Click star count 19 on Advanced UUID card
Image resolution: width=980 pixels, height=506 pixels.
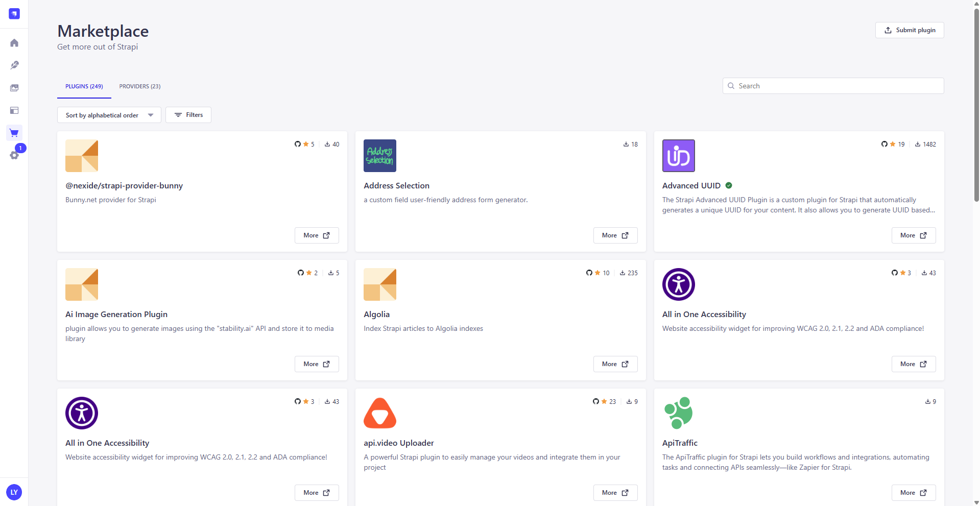point(901,144)
